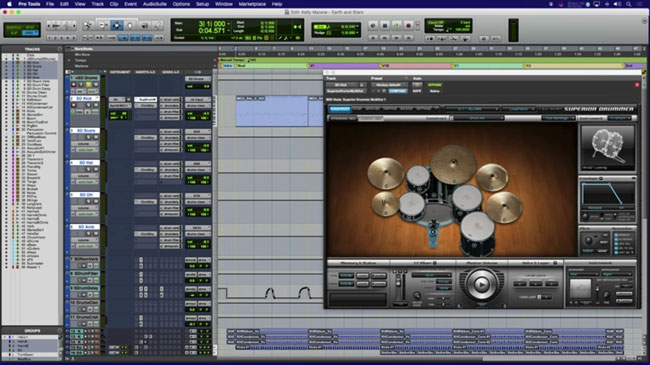The width and height of the screenshot is (650, 365).
Task: Click the main counter 3|1|000 field
Action: 212,24
